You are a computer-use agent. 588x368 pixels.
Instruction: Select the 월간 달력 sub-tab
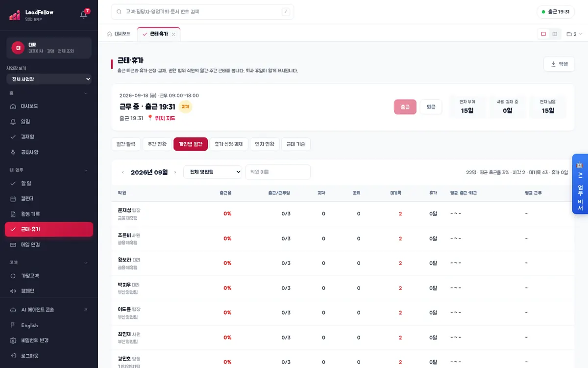(x=126, y=144)
